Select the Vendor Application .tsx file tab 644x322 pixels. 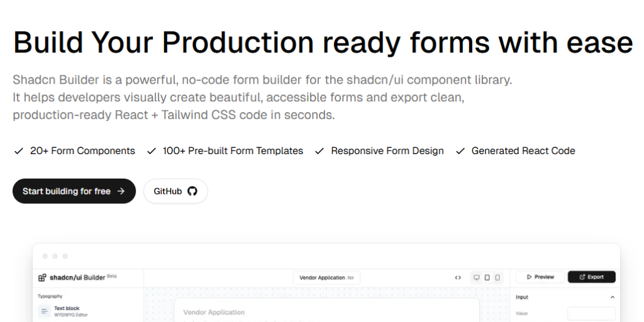326,277
